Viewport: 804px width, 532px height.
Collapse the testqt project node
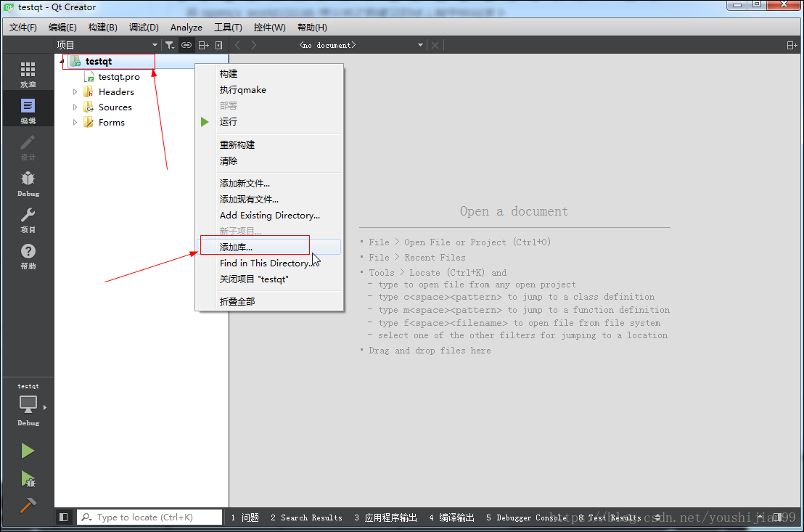pos(62,62)
